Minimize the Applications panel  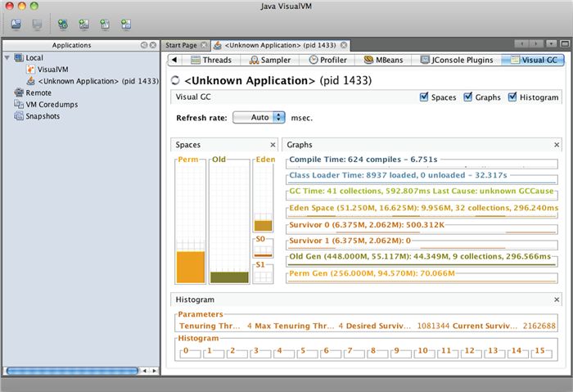coord(143,45)
